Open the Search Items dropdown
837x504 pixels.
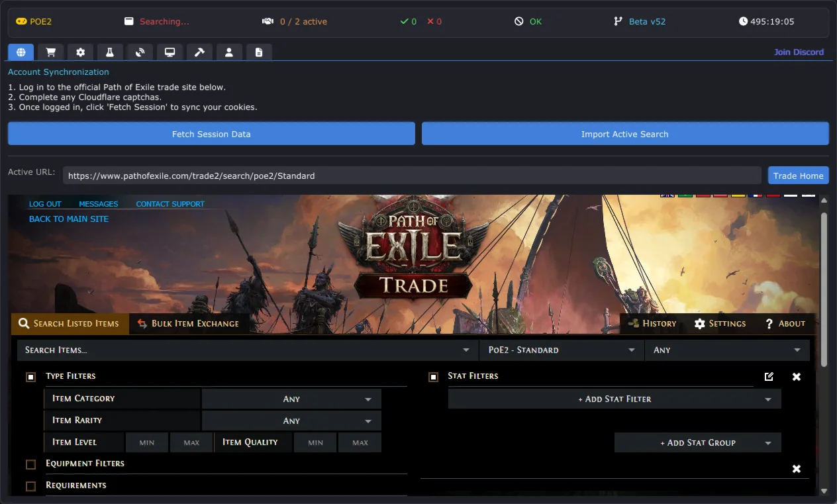coord(248,350)
